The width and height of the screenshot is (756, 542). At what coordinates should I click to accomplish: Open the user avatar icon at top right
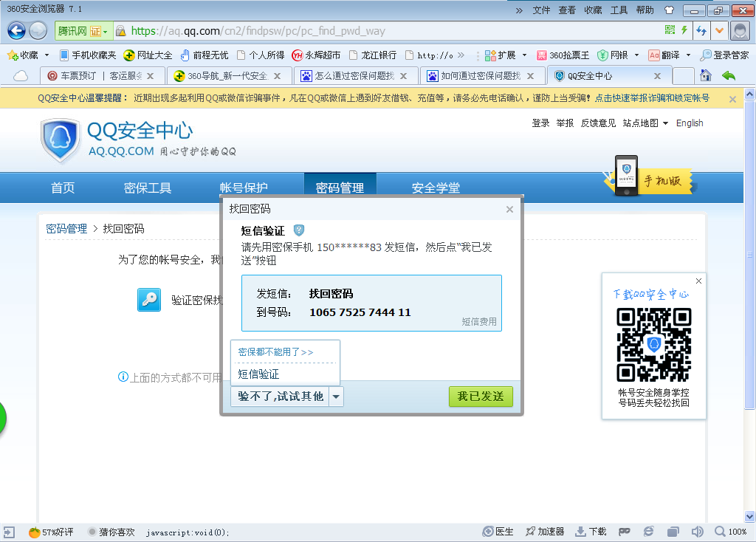point(740,31)
